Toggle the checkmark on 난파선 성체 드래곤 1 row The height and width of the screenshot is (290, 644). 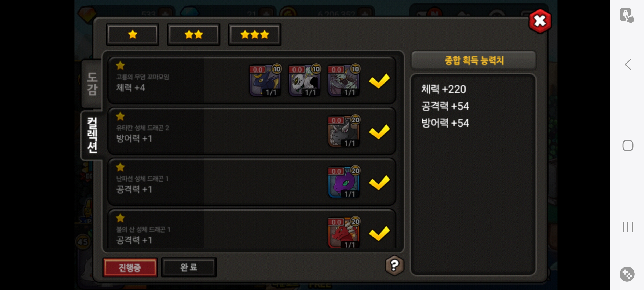pyautogui.click(x=379, y=182)
